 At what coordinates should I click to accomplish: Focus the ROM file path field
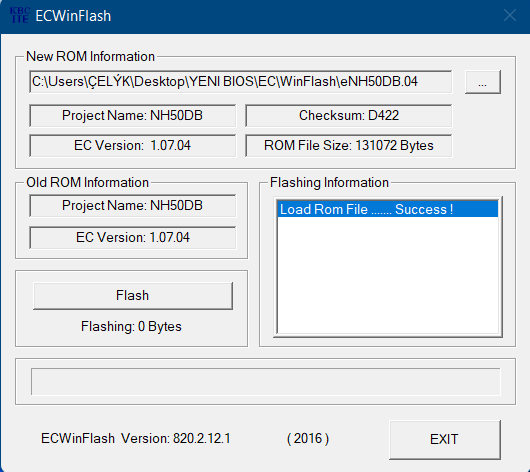[240, 82]
